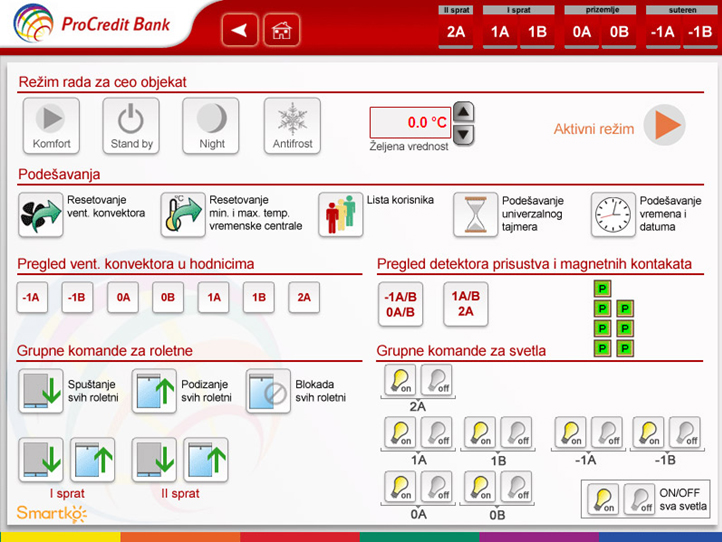Open presence detectors for -1A/B 0A/B
Image resolution: width=722 pixels, height=542 pixels.
click(x=400, y=304)
